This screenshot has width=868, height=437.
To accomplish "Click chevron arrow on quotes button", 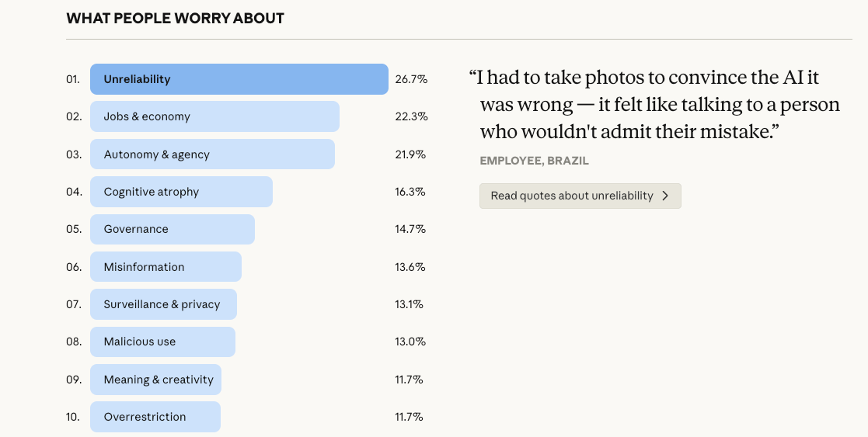I will click(665, 196).
